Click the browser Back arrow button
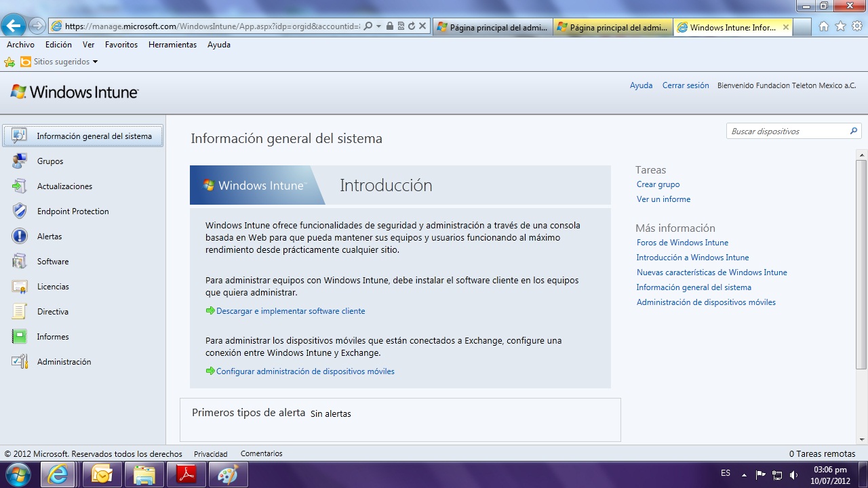868x488 pixels. click(x=14, y=26)
